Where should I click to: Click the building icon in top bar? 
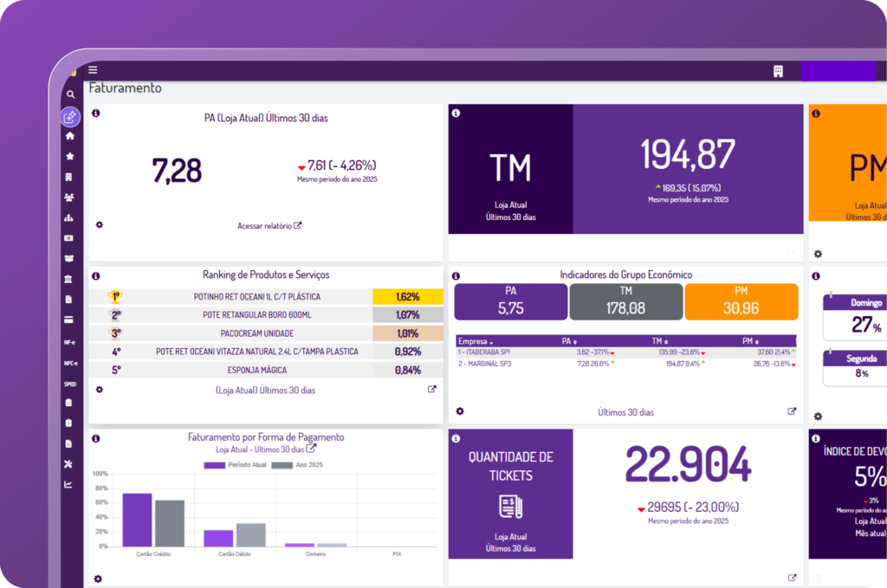click(x=778, y=72)
